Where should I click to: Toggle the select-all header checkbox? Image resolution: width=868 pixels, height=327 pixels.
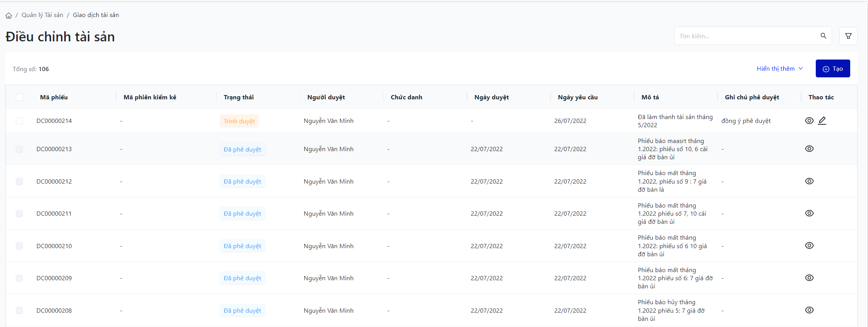click(19, 97)
